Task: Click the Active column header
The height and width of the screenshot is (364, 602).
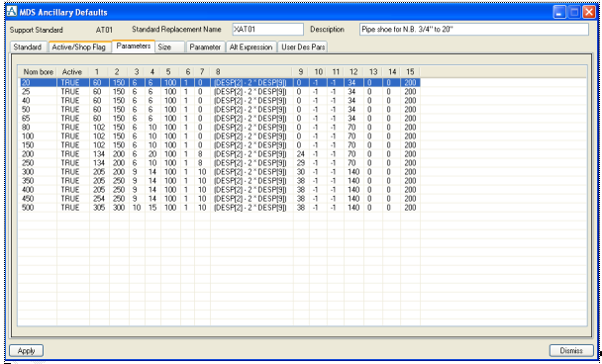Action: [x=72, y=72]
